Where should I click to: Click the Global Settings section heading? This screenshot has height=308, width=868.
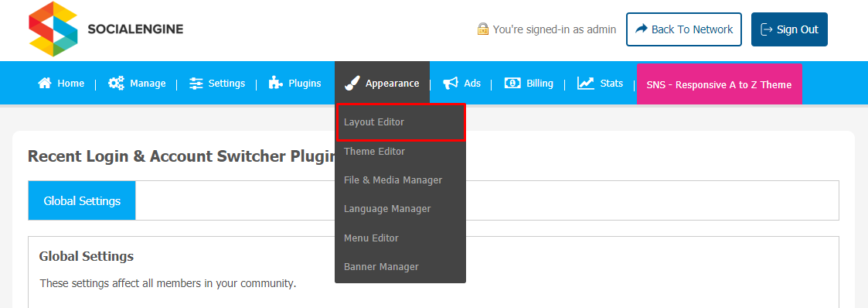click(87, 256)
